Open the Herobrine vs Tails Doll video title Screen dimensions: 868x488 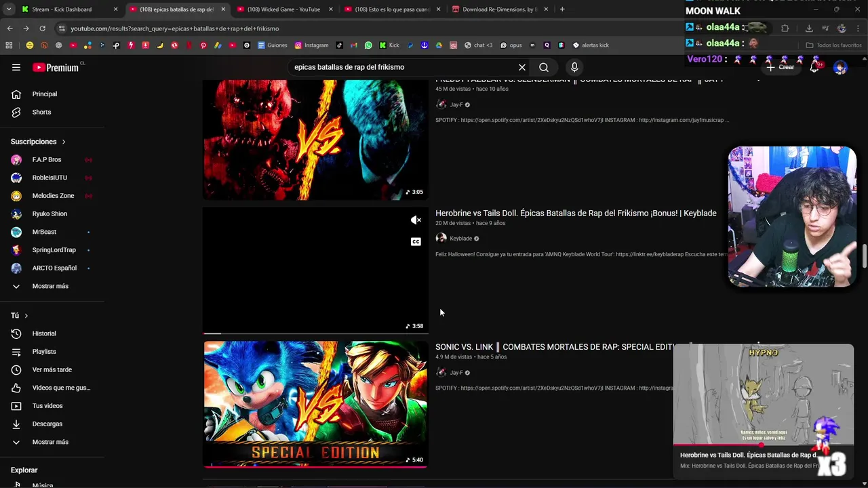pos(576,213)
